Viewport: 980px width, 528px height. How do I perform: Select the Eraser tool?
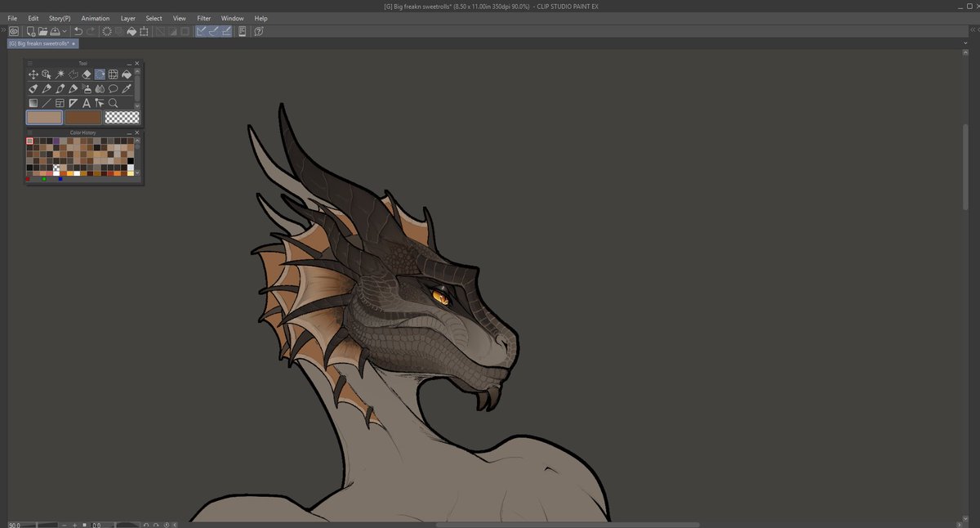pos(86,74)
